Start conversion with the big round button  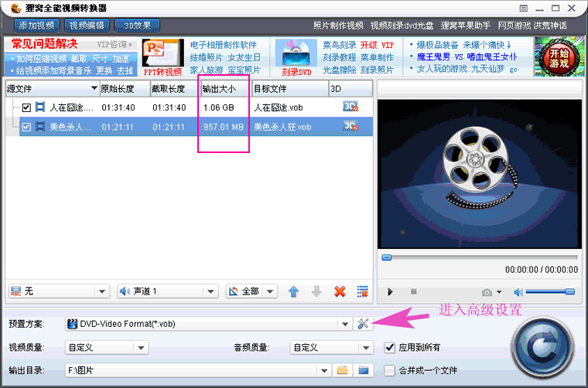click(x=542, y=349)
